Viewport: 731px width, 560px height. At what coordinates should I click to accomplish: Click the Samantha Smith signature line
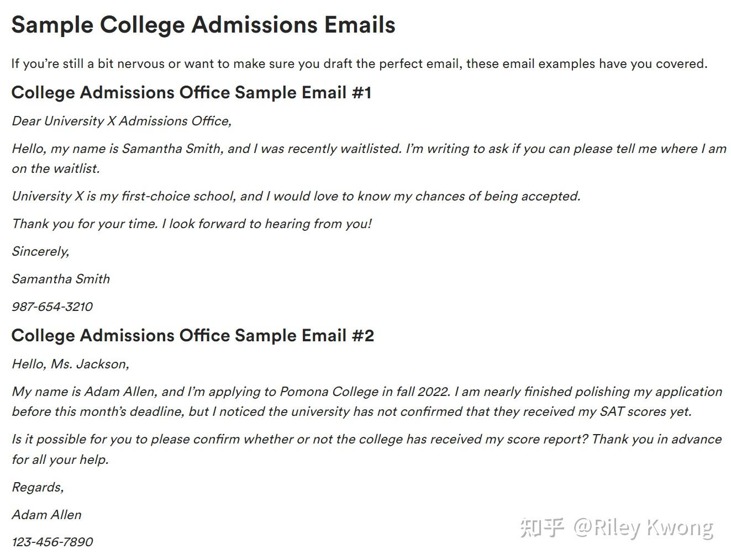[61, 279]
